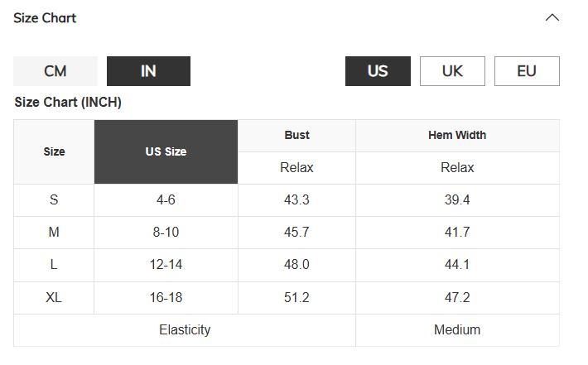
Task: Switch to UK sizing
Action: tap(452, 71)
